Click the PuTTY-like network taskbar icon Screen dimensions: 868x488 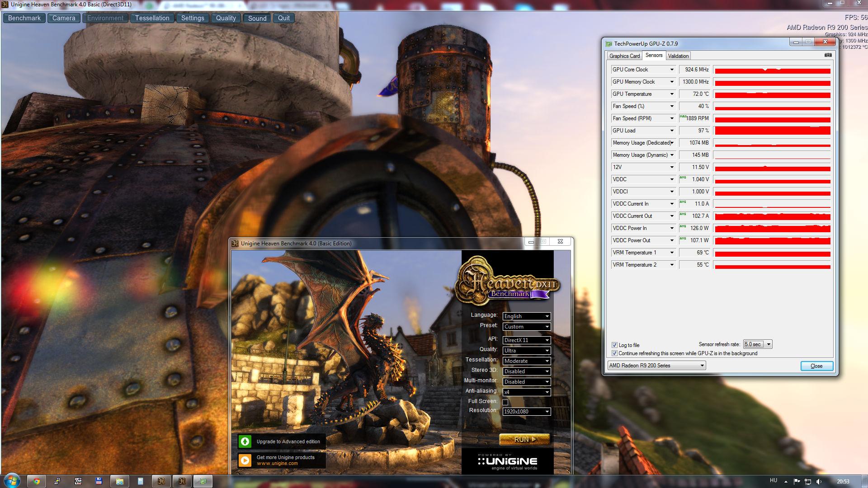[x=57, y=481]
